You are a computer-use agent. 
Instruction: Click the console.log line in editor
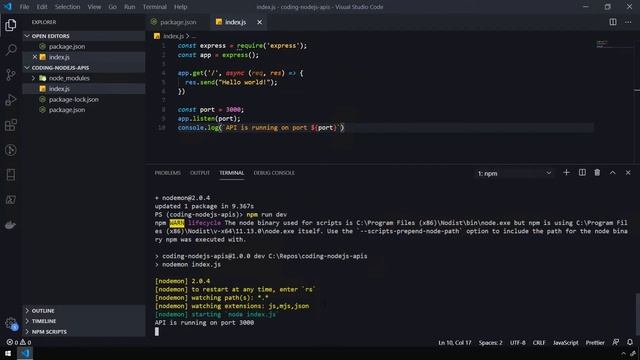[x=261, y=128]
